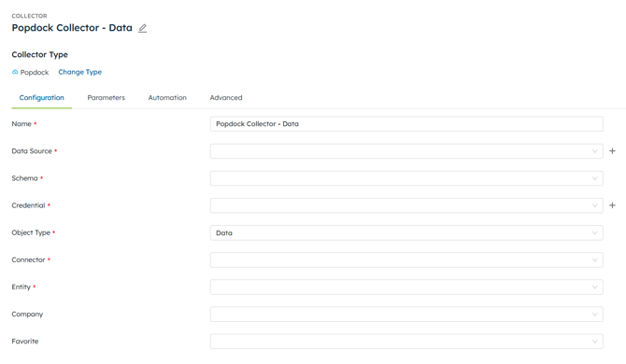Open the Object Type dropdown showing Data
The width and height of the screenshot is (626, 364).
406,232
